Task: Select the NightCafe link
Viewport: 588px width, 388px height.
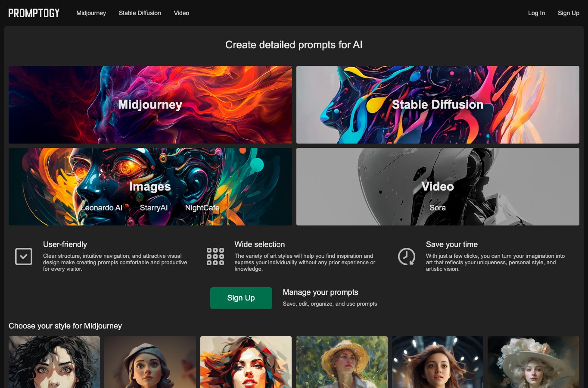Action: pyautogui.click(x=202, y=208)
